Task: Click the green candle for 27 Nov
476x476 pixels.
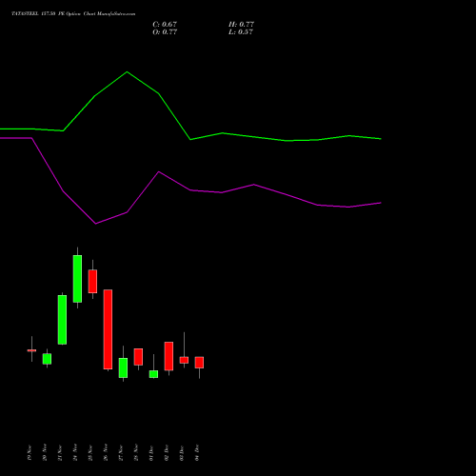Action: coord(123,367)
